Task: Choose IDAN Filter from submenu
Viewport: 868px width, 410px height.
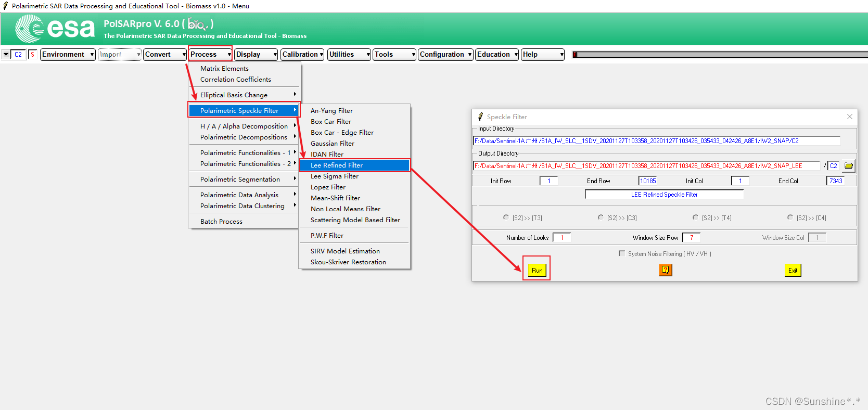Action: pyautogui.click(x=354, y=154)
